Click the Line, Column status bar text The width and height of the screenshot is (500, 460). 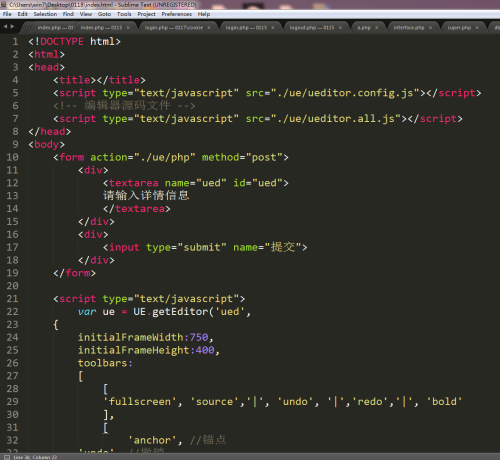pos(35,457)
